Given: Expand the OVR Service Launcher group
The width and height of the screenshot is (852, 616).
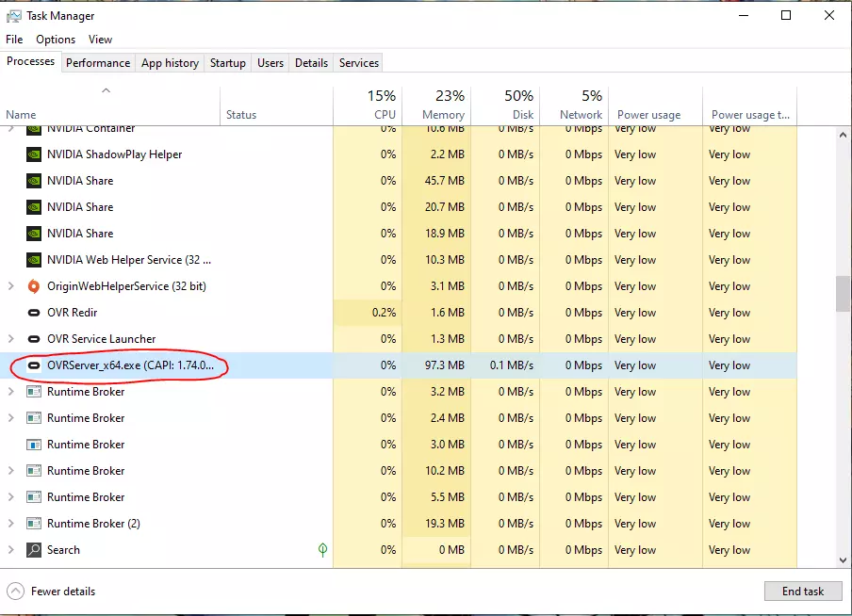Looking at the screenshot, I should (x=11, y=338).
